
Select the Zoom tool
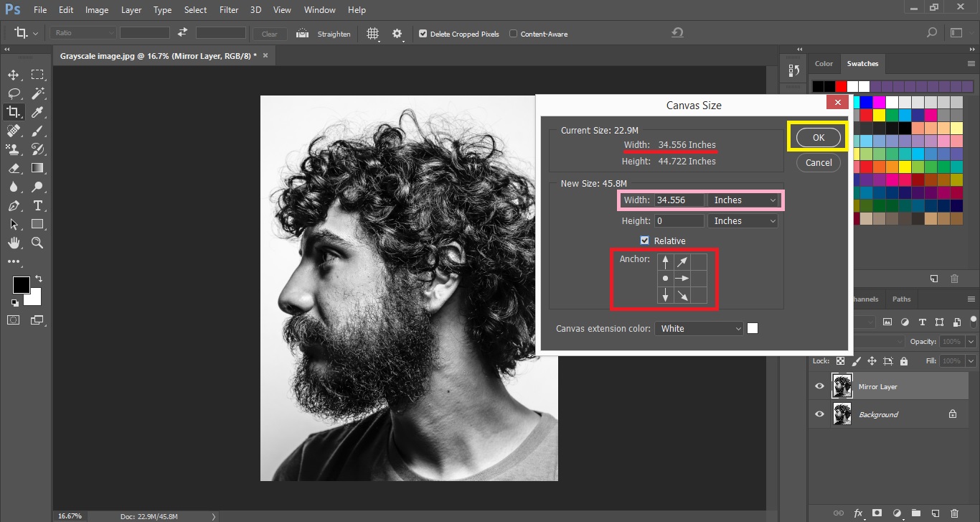point(38,243)
